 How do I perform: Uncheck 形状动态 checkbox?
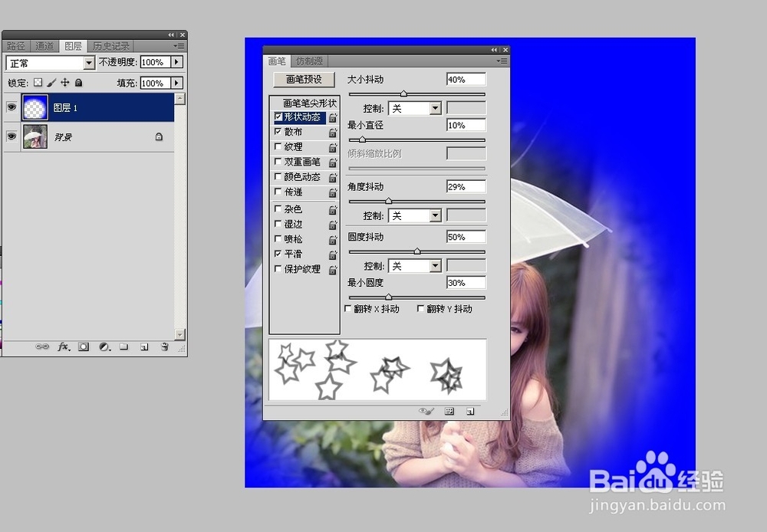point(278,117)
